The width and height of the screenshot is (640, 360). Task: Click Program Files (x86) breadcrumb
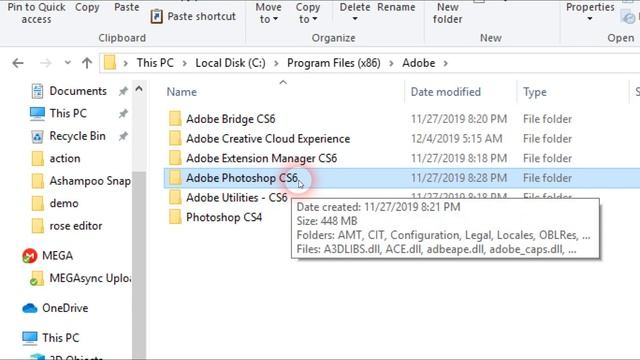pos(333,63)
